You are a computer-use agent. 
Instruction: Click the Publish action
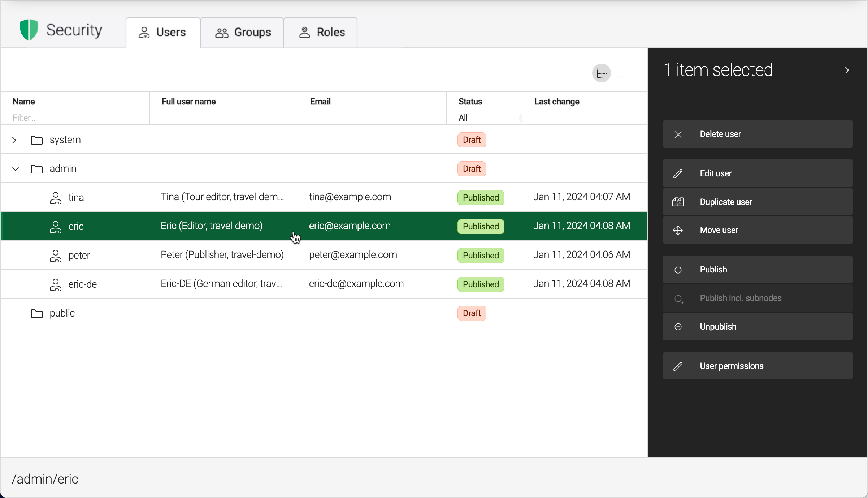click(x=757, y=270)
